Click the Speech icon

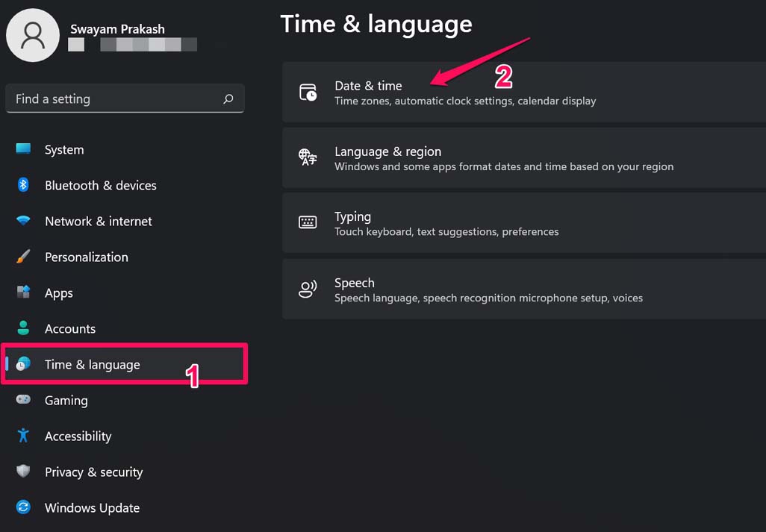308,289
